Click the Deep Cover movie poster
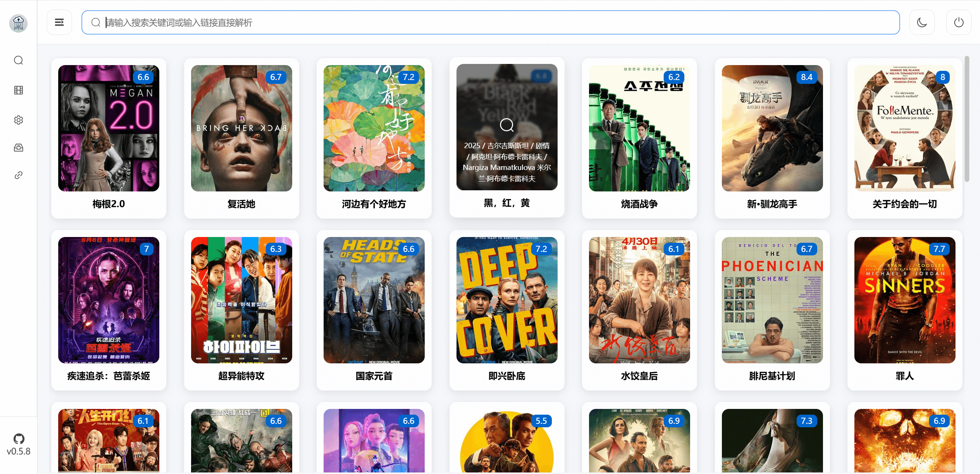Viewport: 980px width, 474px height. coord(507,300)
